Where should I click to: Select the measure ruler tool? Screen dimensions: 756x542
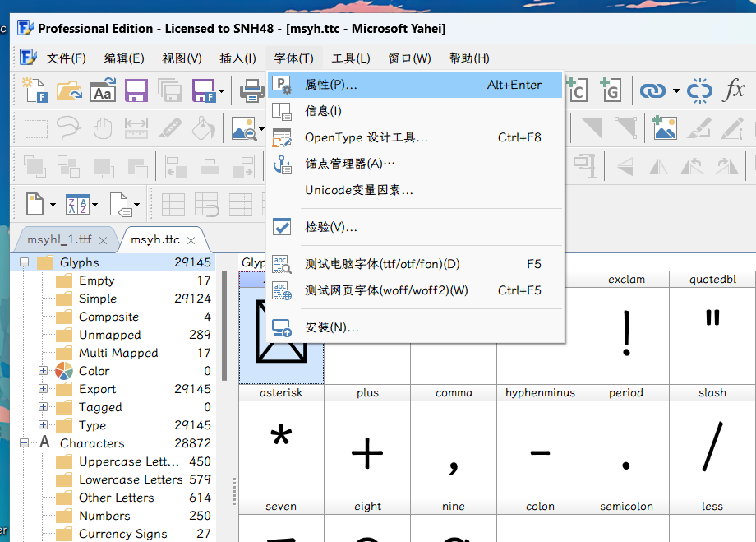coord(136,128)
